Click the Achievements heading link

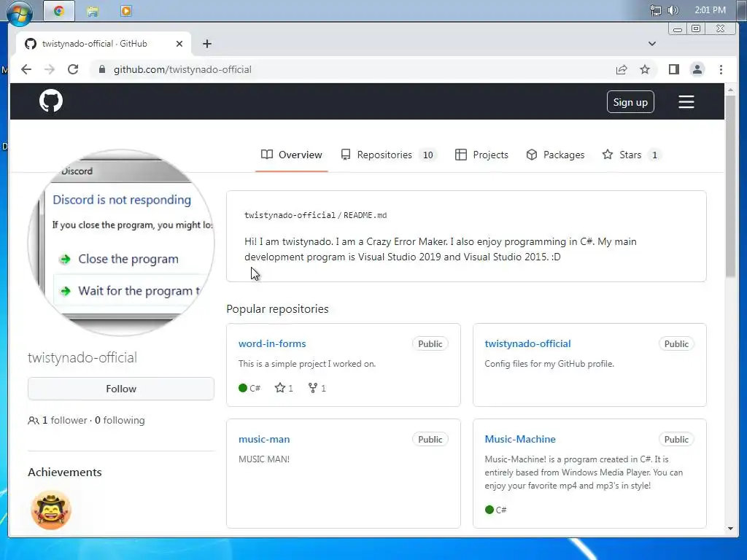[x=65, y=472]
